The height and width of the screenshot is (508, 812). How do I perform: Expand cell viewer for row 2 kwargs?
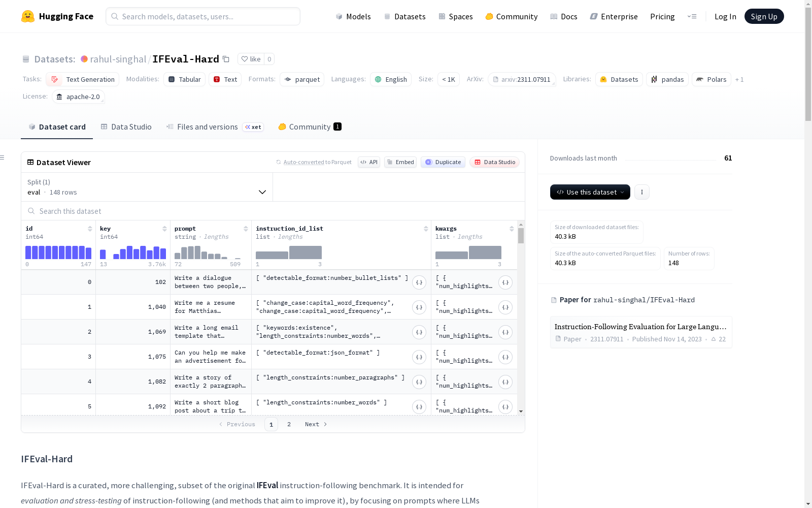[x=505, y=332]
